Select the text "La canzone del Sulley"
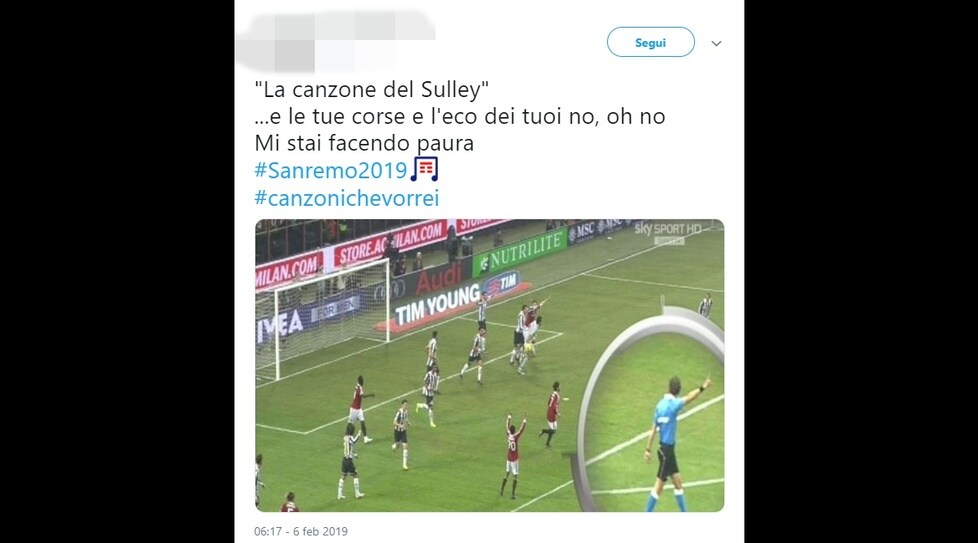The width and height of the screenshot is (978, 543). click(372, 90)
